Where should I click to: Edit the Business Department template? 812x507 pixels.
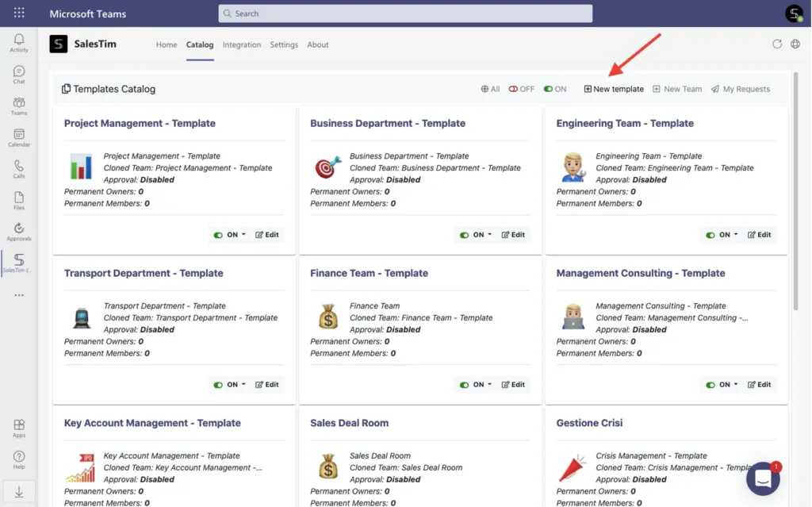(x=513, y=235)
